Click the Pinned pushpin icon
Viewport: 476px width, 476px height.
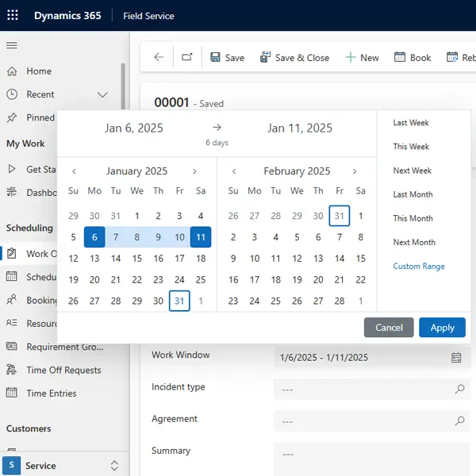point(12,117)
